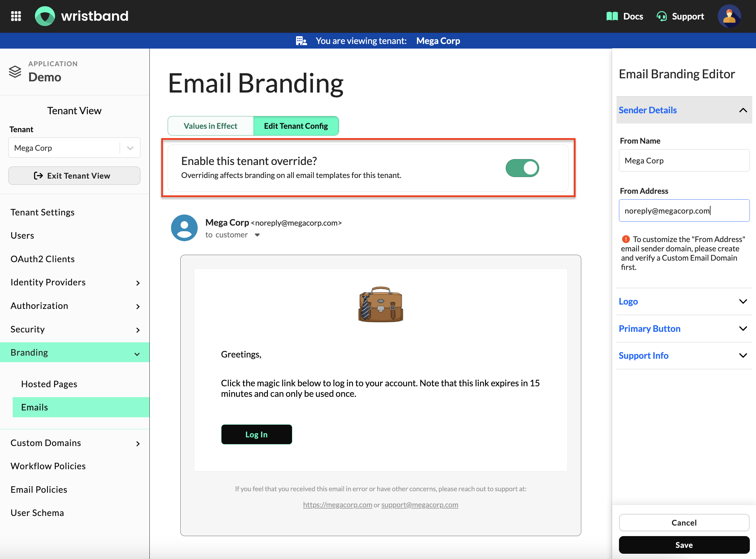Viewport: 756px width, 559px height.
Task: Click the tenant building icon in banner
Action: point(301,41)
